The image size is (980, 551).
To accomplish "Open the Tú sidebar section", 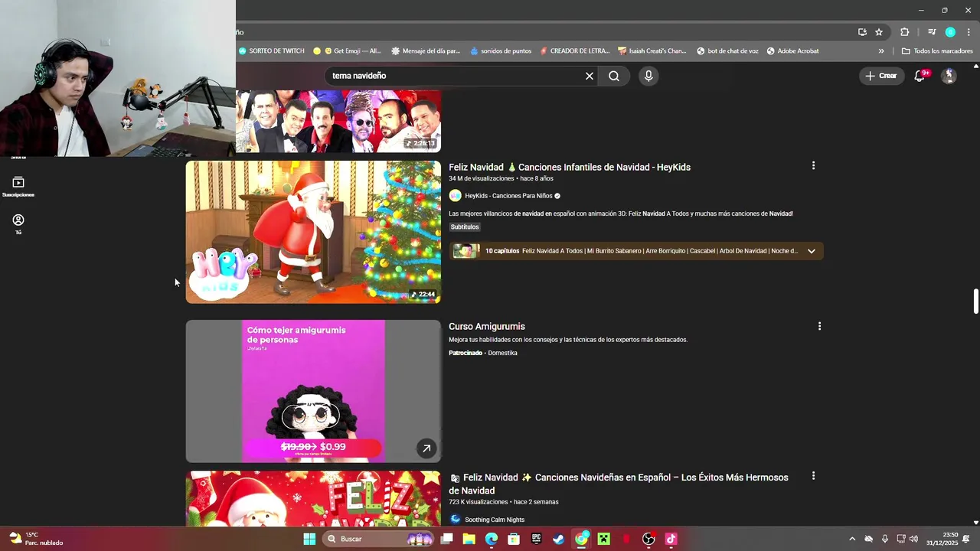I will coord(18,224).
